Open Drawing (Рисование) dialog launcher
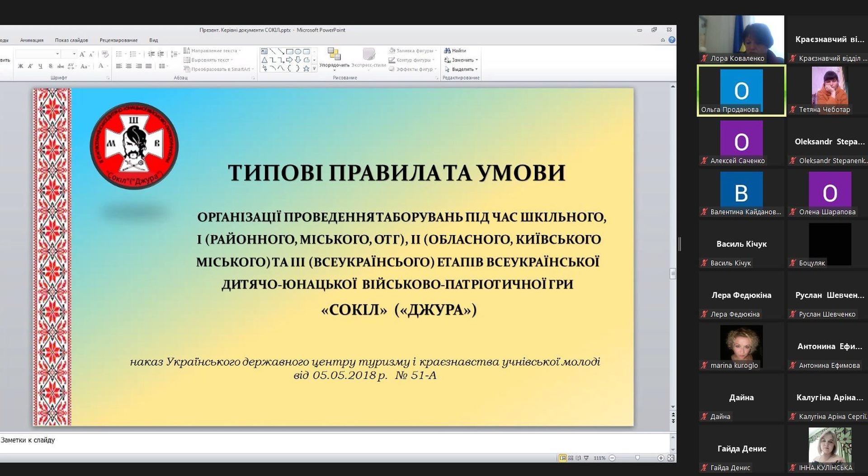 tap(437, 78)
